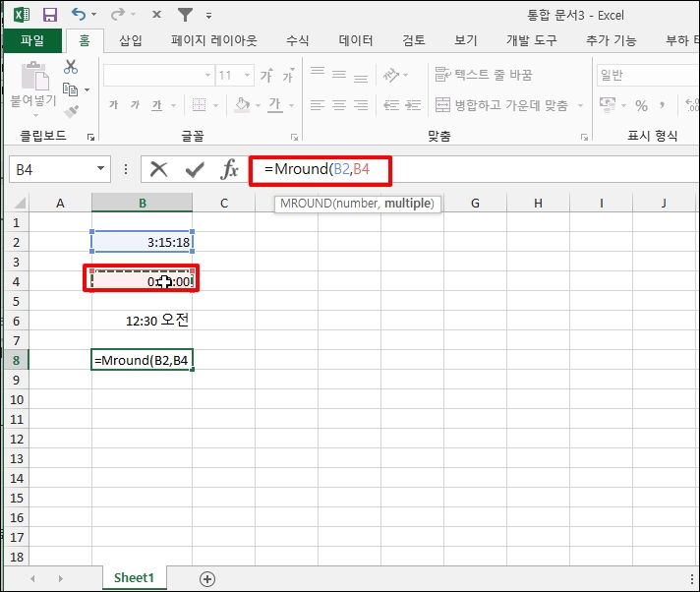Click the Copy icon
700x592 pixels.
[71, 89]
